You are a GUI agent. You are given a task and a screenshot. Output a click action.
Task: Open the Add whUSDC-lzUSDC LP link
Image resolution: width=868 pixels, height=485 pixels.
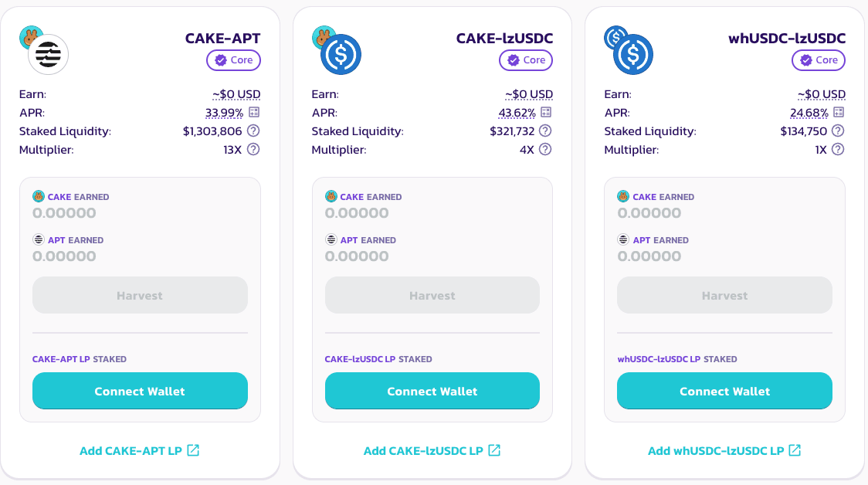(724, 451)
